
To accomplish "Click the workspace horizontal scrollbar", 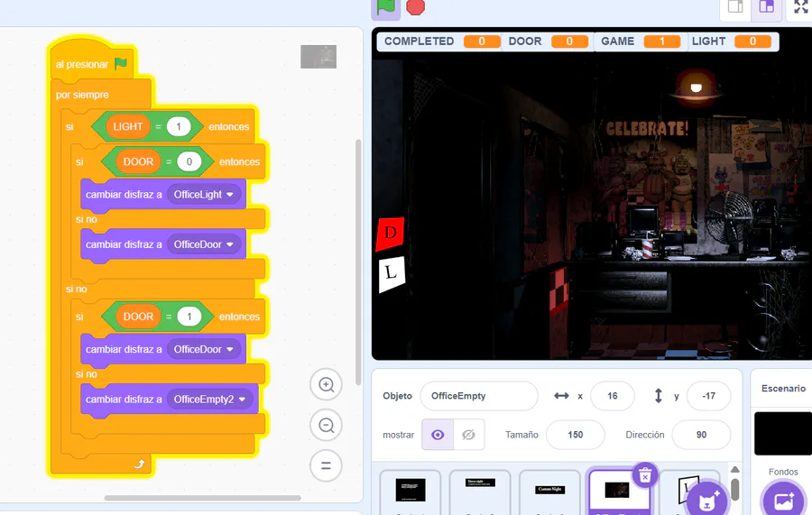I will coord(202,498).
